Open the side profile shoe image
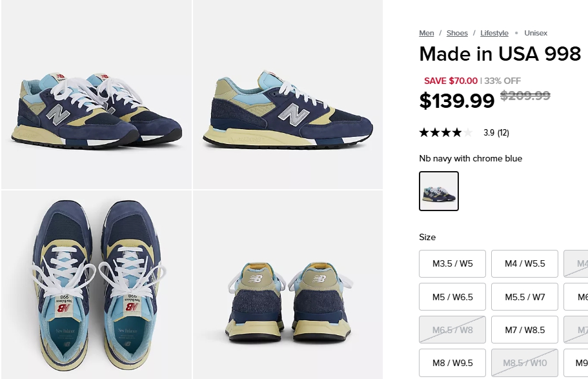Image resolution: width=588 pixels, height=379 pixels. point(288,94)
